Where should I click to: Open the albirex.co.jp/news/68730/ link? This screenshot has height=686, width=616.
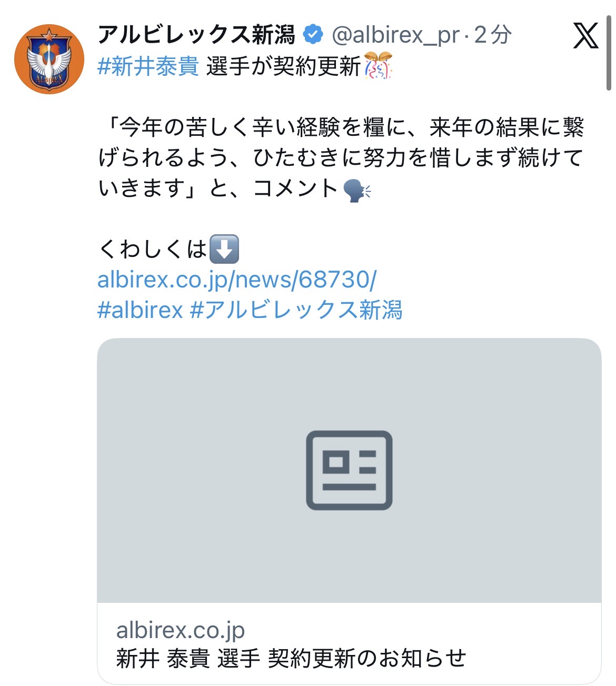coord(237,280)
